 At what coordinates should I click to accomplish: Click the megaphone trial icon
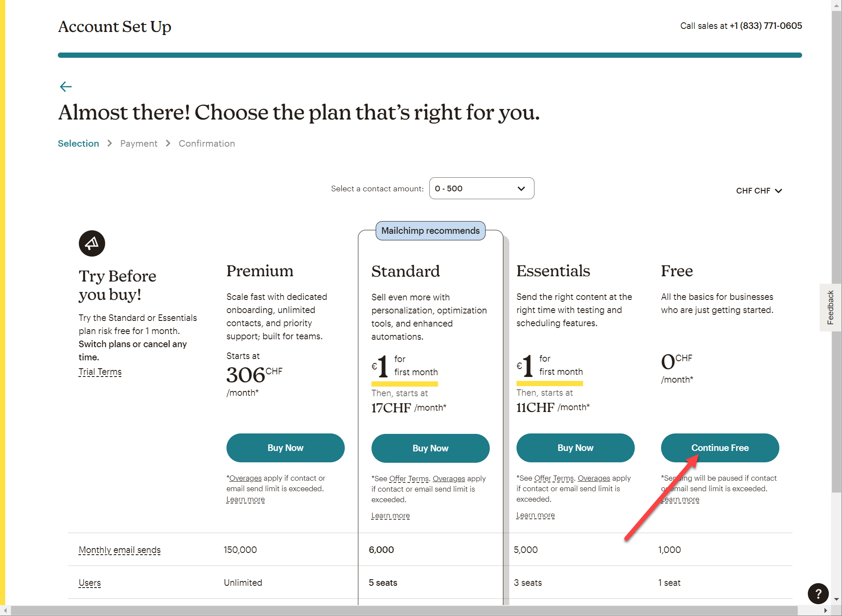point(92,243)
